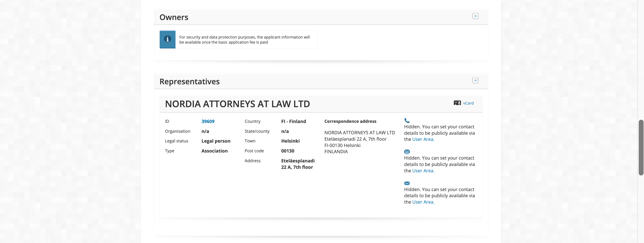644x243 pixels.
Task: Click the email envelope icon
Action: click(407, 183)
